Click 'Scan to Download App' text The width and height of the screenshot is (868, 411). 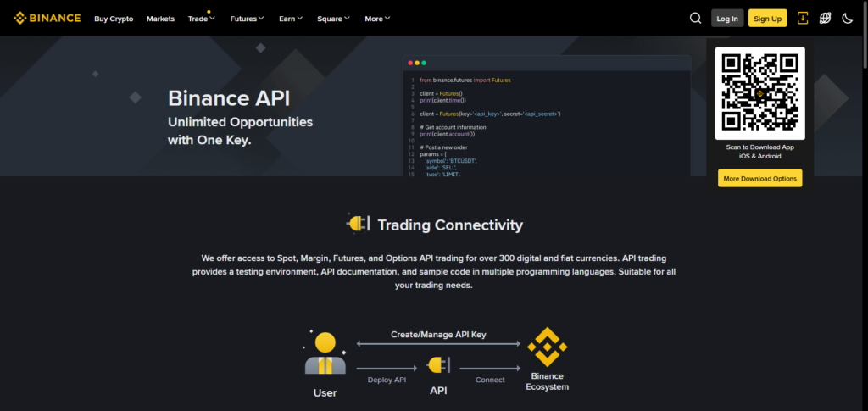coord(760,147)
